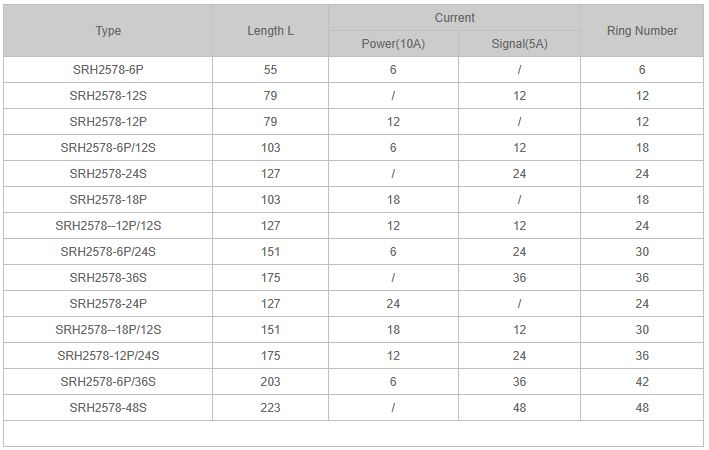The image size is (709, 450).
Task: Click the length value 55
Action: coord(270,70)
